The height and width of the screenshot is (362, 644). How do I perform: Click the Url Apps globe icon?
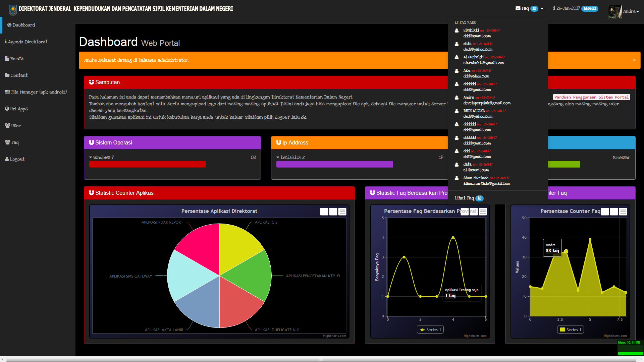pyautogui.click(x=7, y=109)
